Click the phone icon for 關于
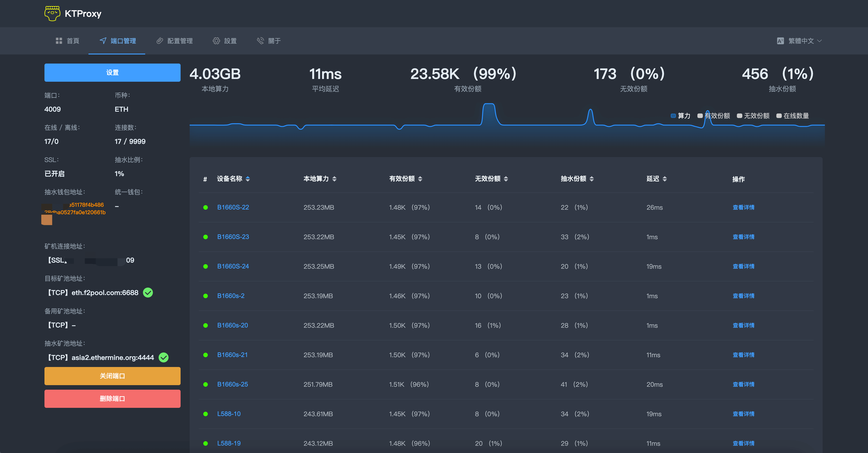868x453 pixels. click(x=260, y=41)
